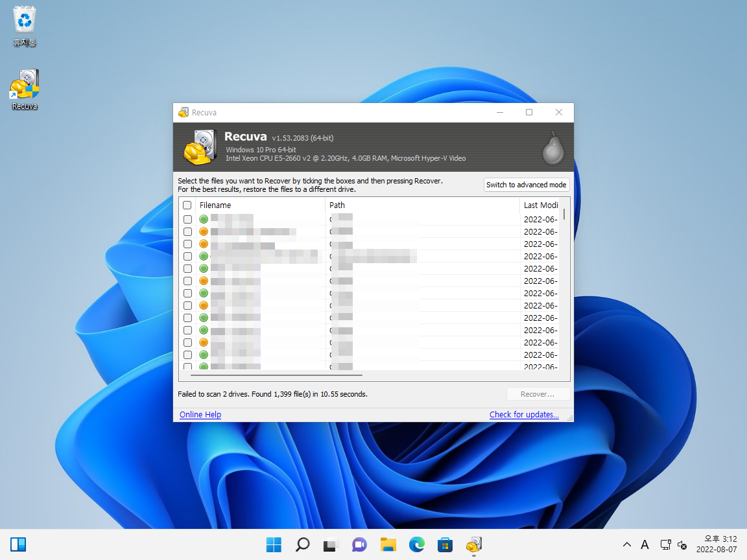Click the network status tray icon
The height and width of the screenshot is (560, 747).
tap(665, 544)
